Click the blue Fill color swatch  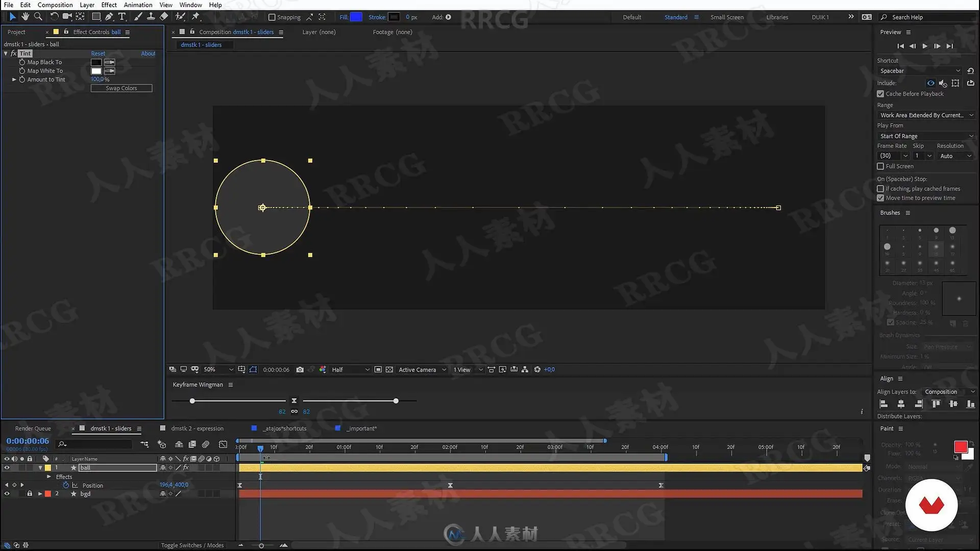(356, 17)
